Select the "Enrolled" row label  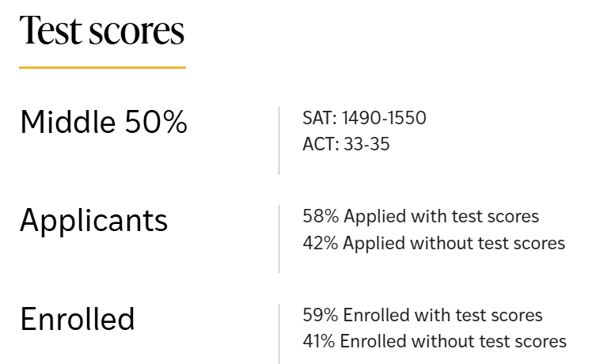pyautogui.click(x=78, y=319)
